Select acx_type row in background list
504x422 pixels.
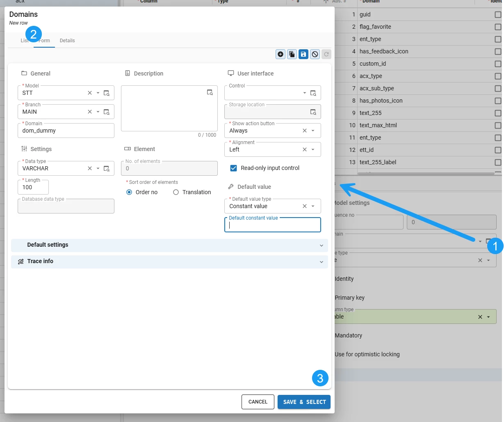[x=418, y=76]
